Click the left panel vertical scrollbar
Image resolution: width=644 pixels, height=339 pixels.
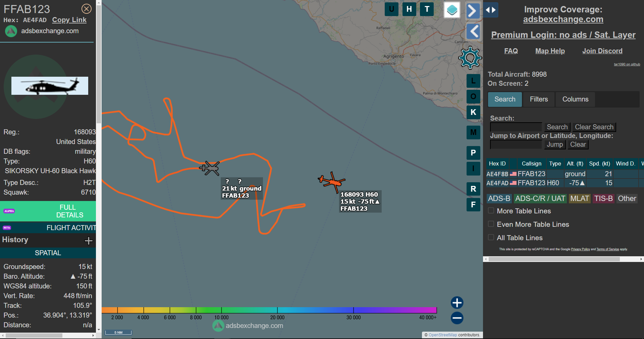[99, 64]
